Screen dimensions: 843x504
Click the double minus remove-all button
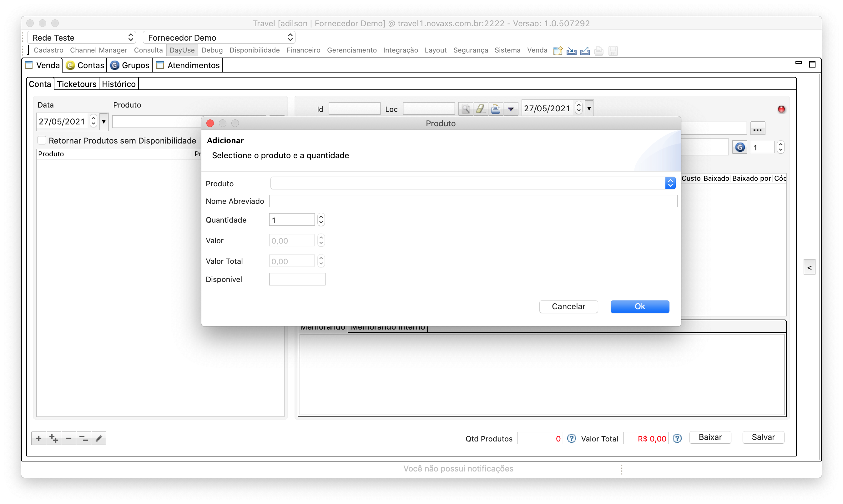(x=83, y=438)
